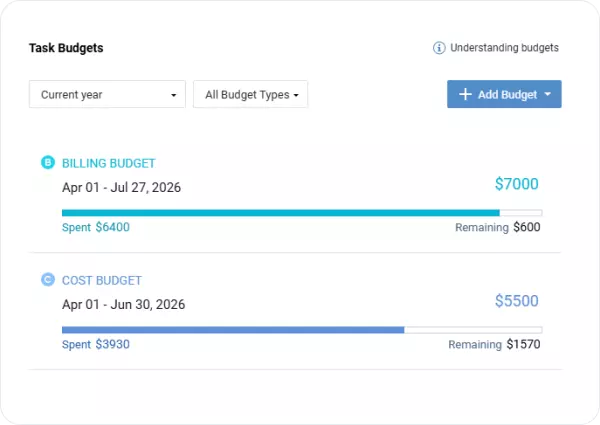The height and width of the screenshot is (425, 600).
Task: Open the Add Budget dropdown caret
Action: (548, 94)
